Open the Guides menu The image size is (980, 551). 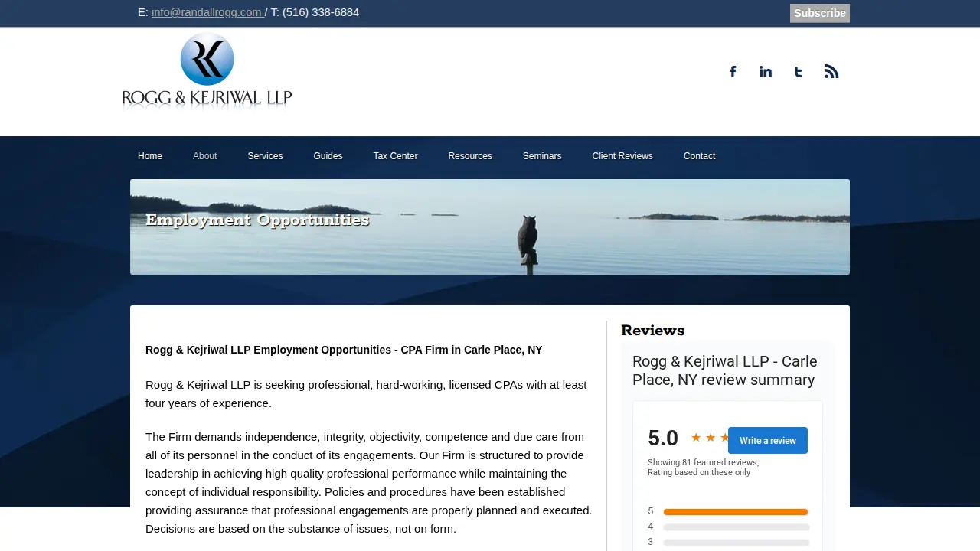click(328, 156)
